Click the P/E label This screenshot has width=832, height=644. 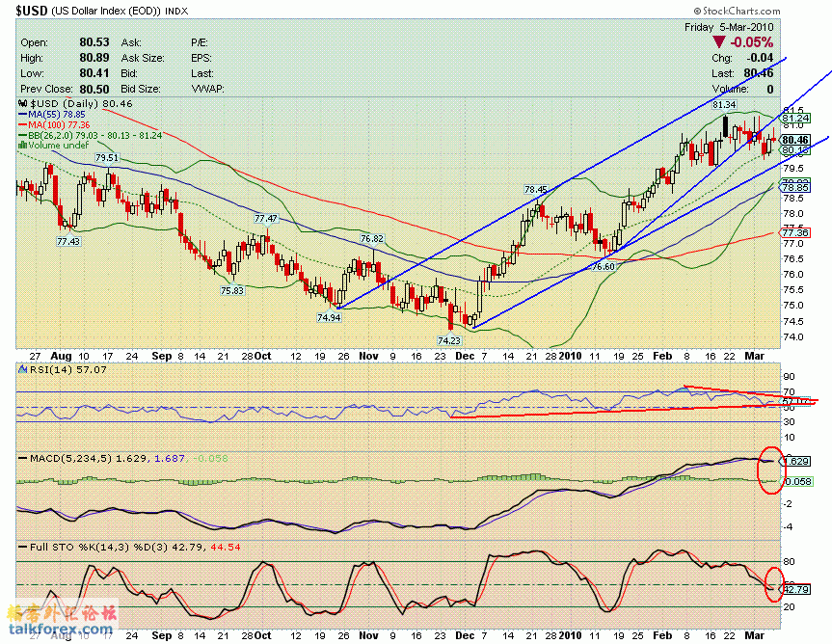click(200, 42)
